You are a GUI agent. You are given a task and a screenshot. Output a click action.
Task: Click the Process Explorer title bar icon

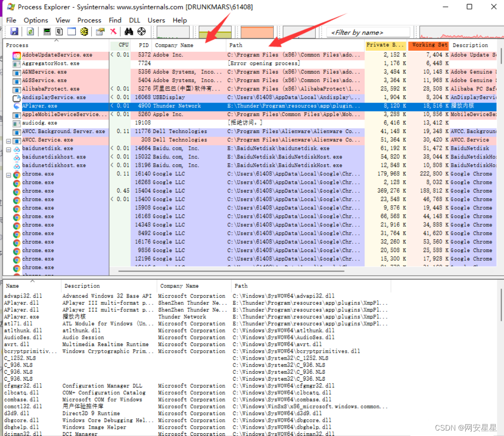[11, 7]
